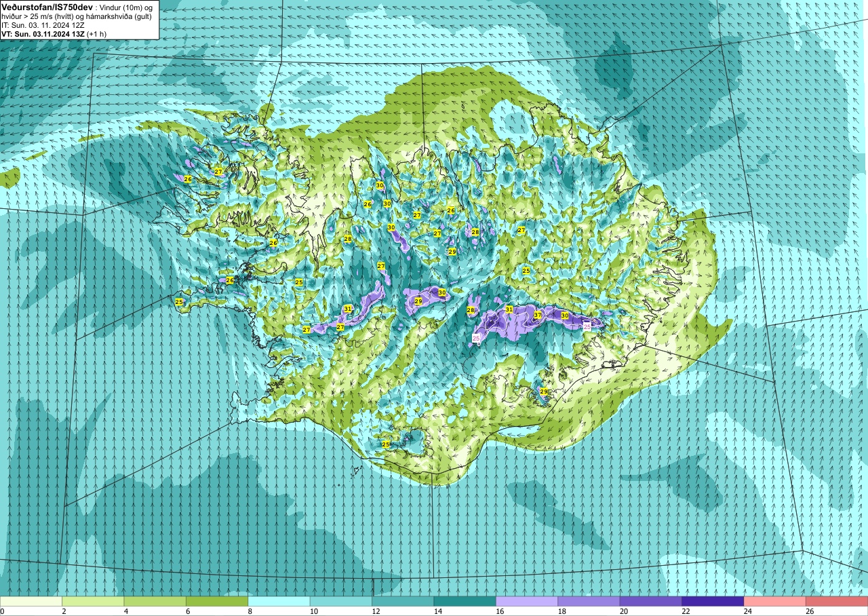Image resolution: width=868 pixels, height=616 pixels.
Task: Pick the 12–14 m/s teal legend swatch
Action: click(x=403, y=601)
